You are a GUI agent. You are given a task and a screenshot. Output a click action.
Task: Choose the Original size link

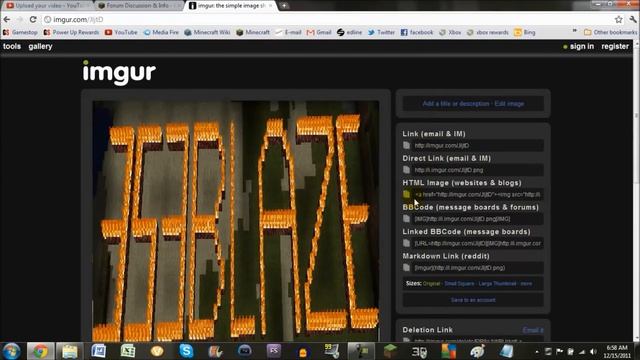(431, 283)
